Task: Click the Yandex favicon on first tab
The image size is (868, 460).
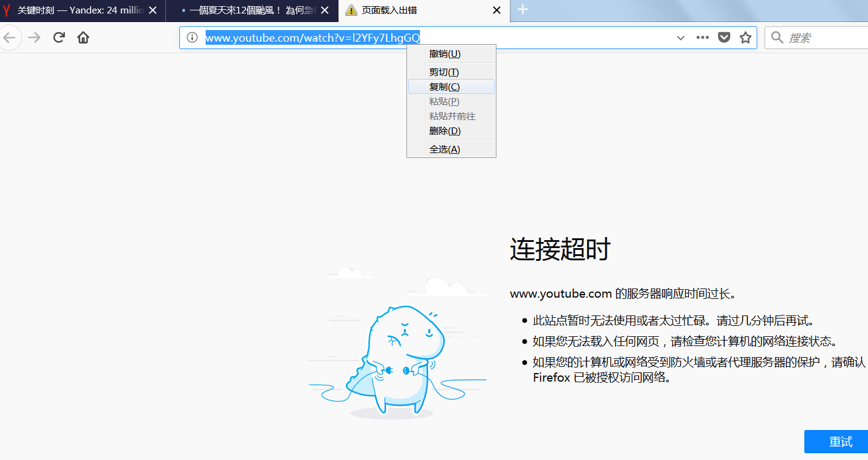Action: (6, 10)
